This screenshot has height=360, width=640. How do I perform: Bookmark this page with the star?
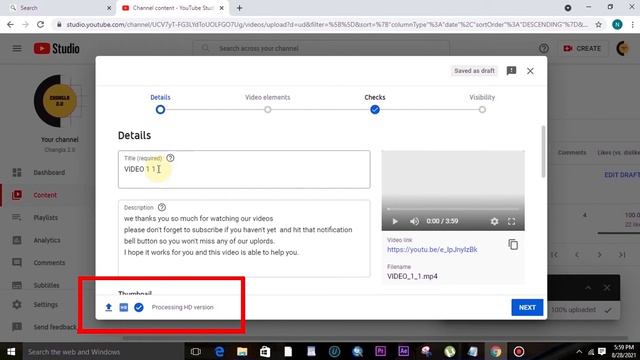coord(598,24)
